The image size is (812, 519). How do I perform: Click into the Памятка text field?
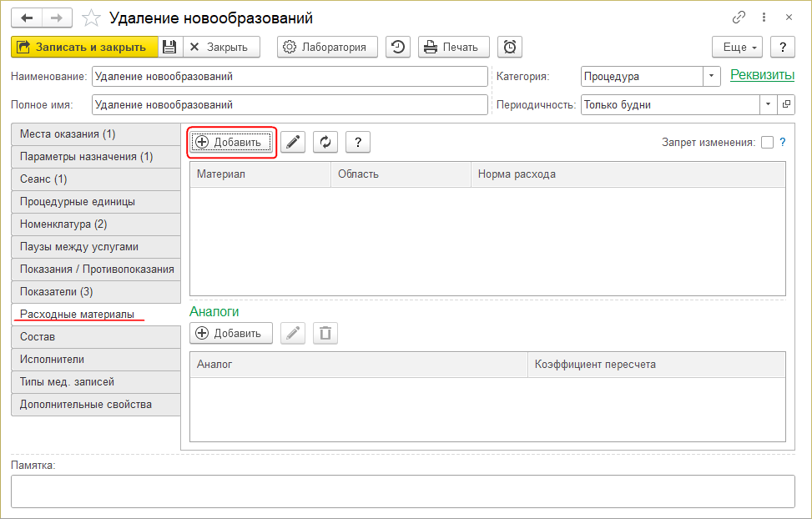coord(403,491)
